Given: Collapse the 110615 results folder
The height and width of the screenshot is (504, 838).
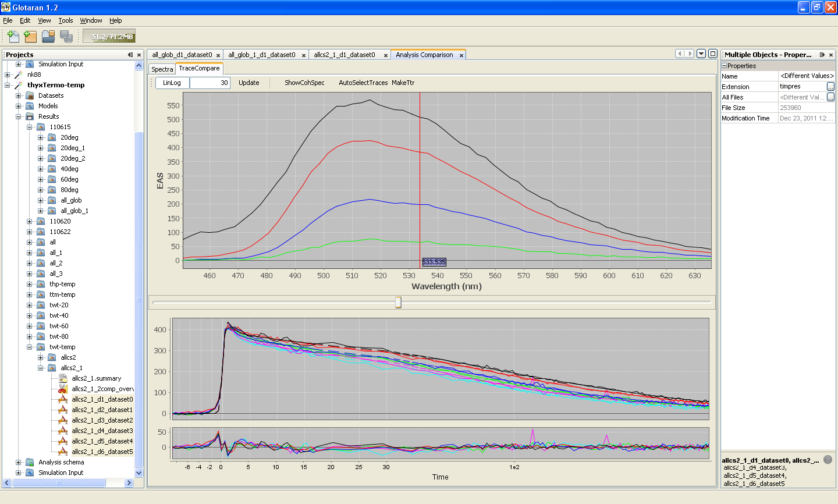Looking at the screenshot, I should tap(29, 127).
